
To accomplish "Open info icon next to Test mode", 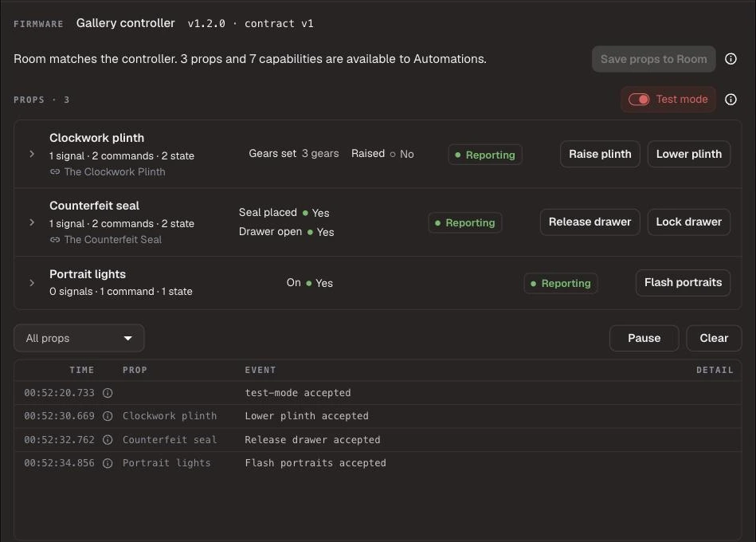I will (x=731, y=100).
